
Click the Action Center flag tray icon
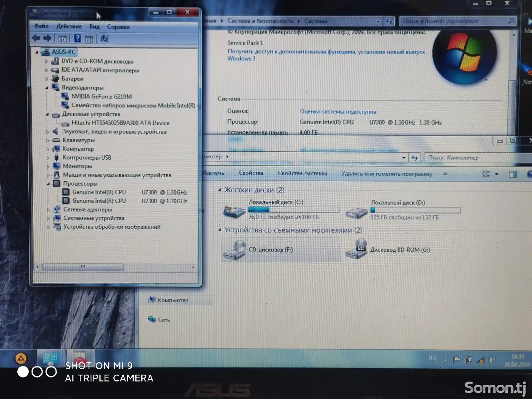pyautogui.click(x=457, y=360)
